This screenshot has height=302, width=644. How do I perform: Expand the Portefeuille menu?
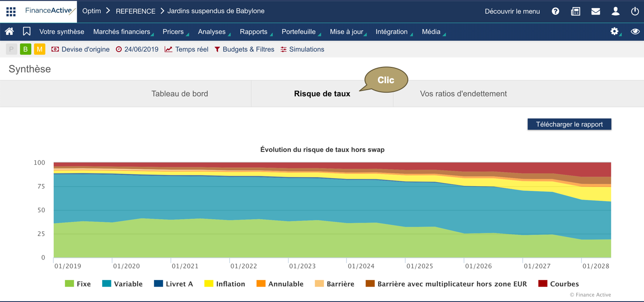pos(298,31)
